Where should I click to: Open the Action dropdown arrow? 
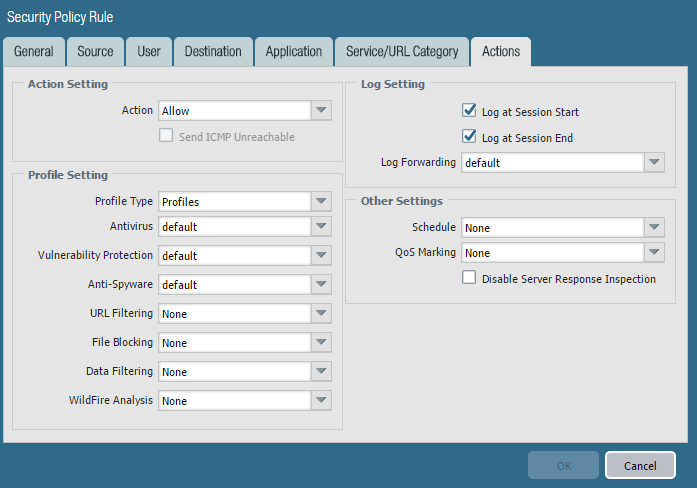321,111
